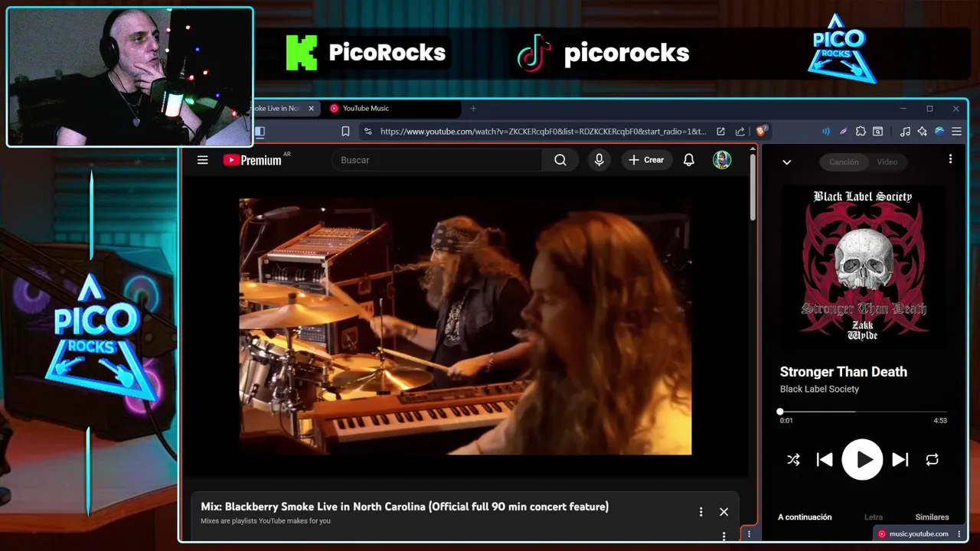Open music player three-dot options menu

tap(950, 159)
